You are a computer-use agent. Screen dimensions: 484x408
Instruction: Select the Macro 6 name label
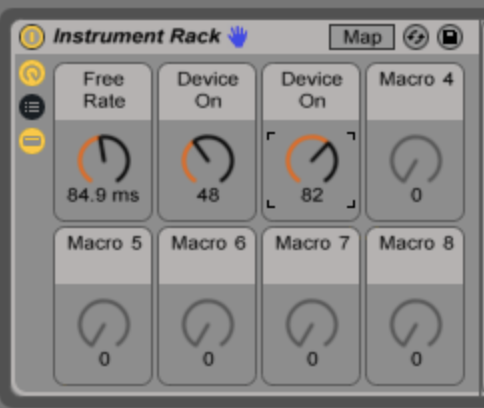(x=209, y=243)
